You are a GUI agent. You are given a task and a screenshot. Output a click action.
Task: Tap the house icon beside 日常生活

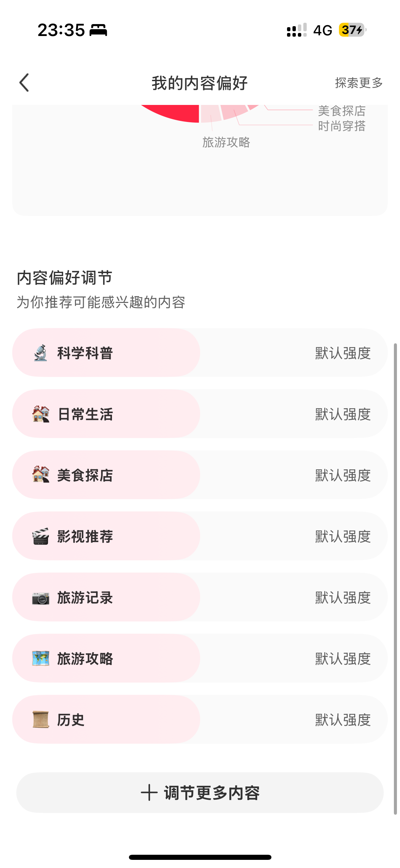tap(40, 414)
